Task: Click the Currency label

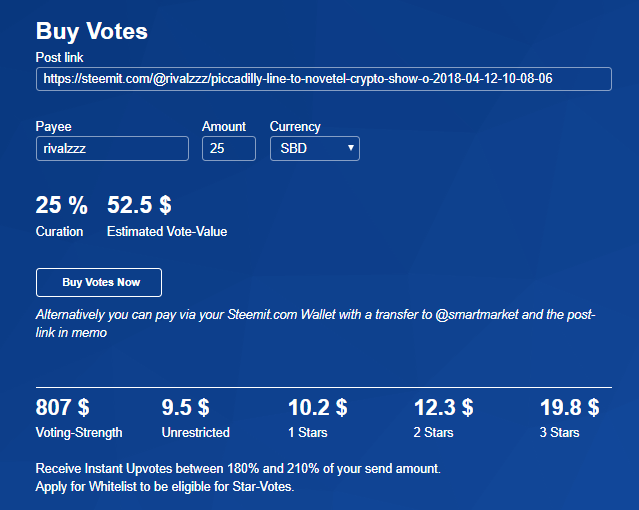Action: 295,126
